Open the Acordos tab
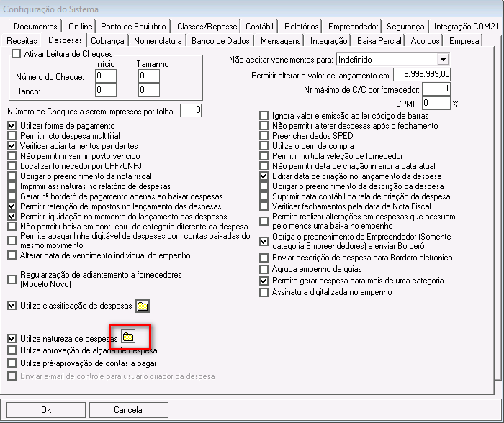This screenshot has width=504, height=423. coord(425,41)
